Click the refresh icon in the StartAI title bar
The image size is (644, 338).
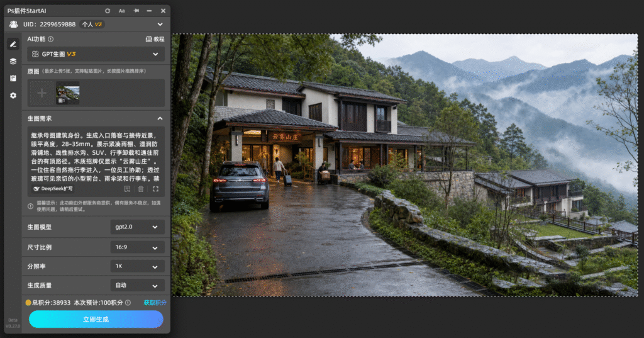108,11
